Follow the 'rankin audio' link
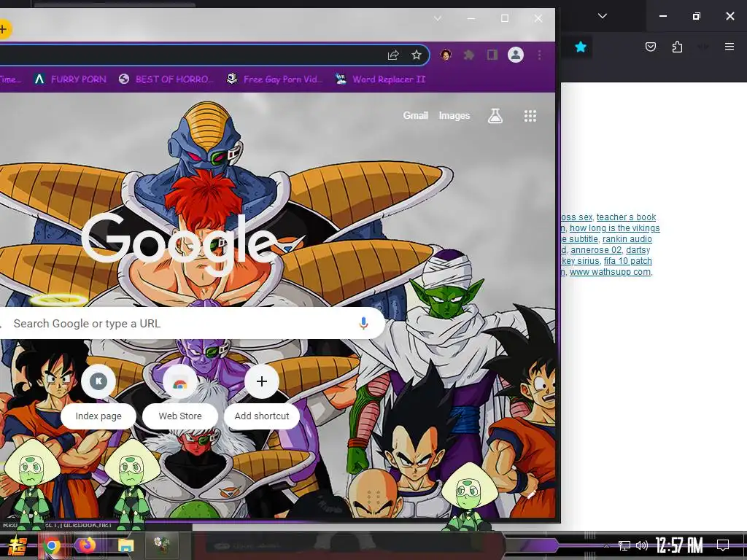Image resolution: width=747 pixels, height=560 pixels. click(x=627, y=239)
